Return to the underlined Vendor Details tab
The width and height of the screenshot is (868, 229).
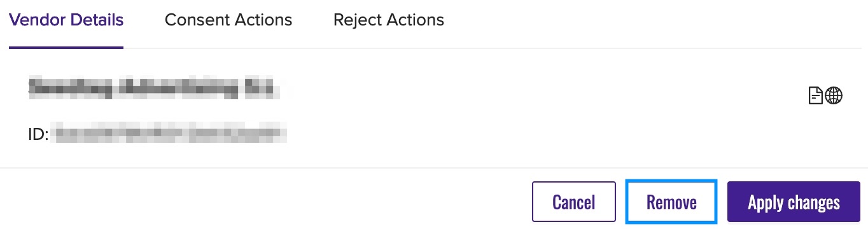point(66,20)
